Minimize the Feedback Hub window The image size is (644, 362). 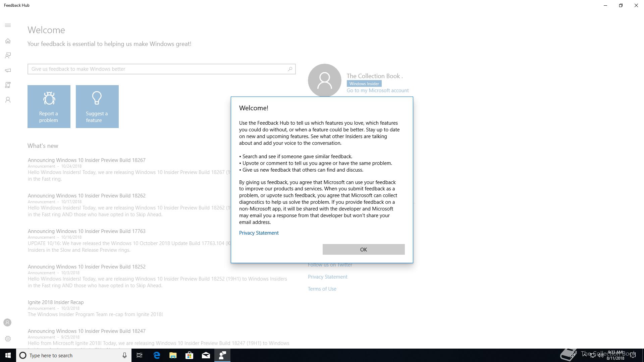(605, 5)
